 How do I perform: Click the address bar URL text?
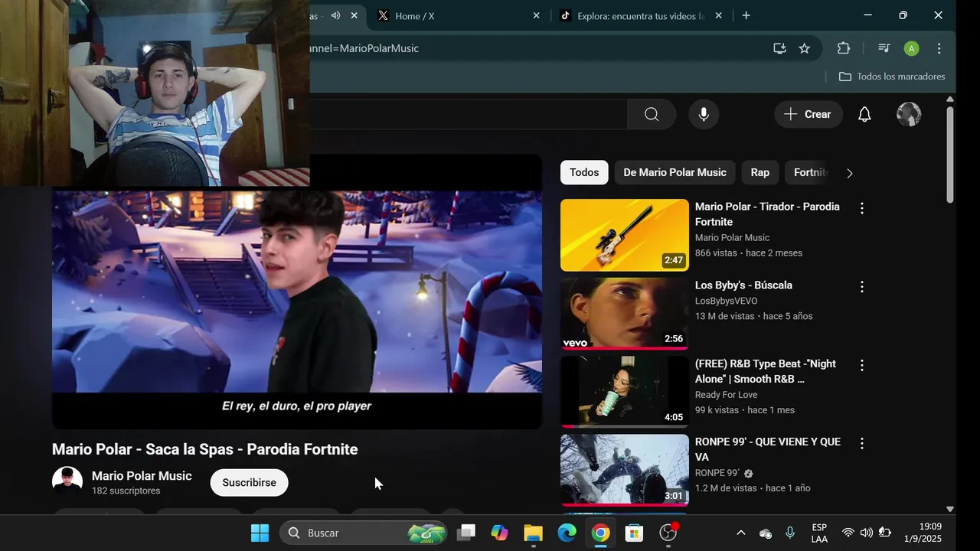coord(364,48)
